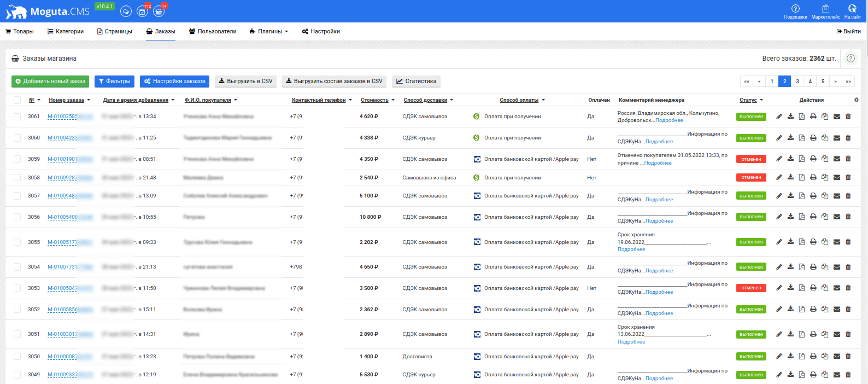Open Настройки заказов button

pos(175,82)
